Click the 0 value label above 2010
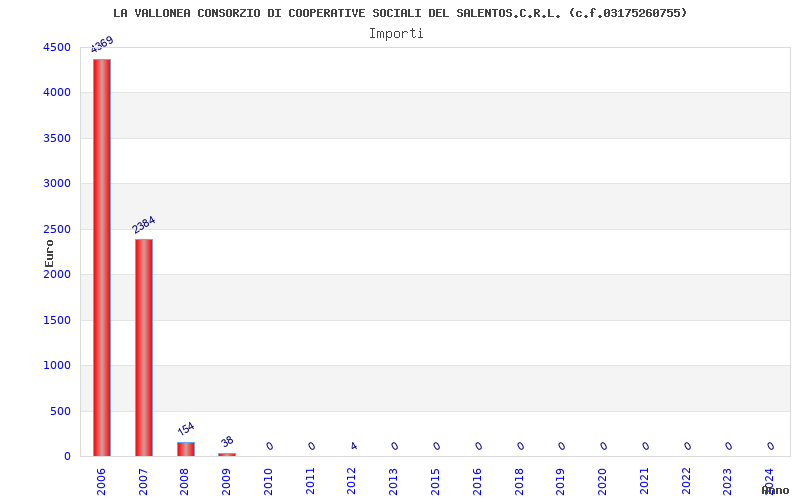The height and width of the screenshot is (500, 800). tap(269, 446)
